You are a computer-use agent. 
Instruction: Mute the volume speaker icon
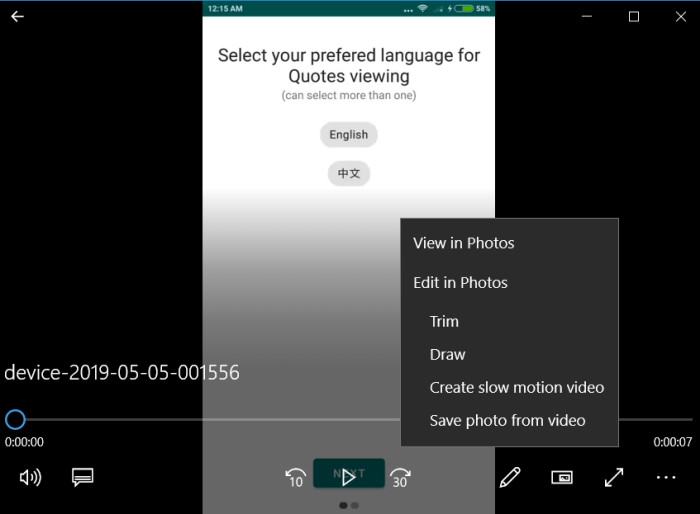(31, 477)
